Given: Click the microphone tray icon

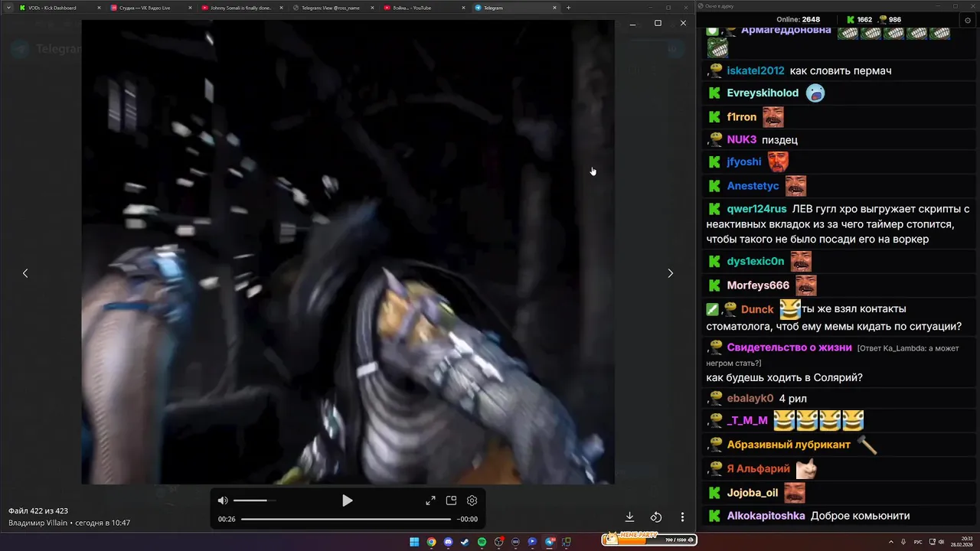Looking at the screenshot, I should coord(903,542).
